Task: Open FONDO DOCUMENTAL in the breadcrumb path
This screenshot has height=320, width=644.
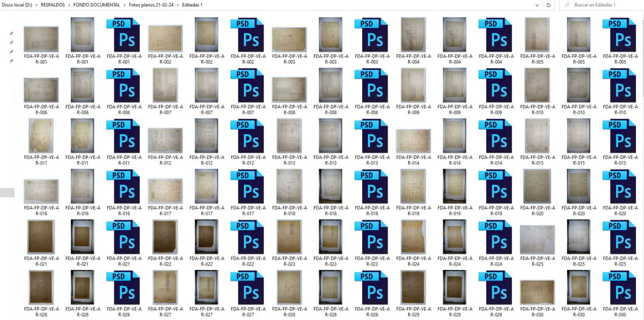Action: [x=97, y=5]
